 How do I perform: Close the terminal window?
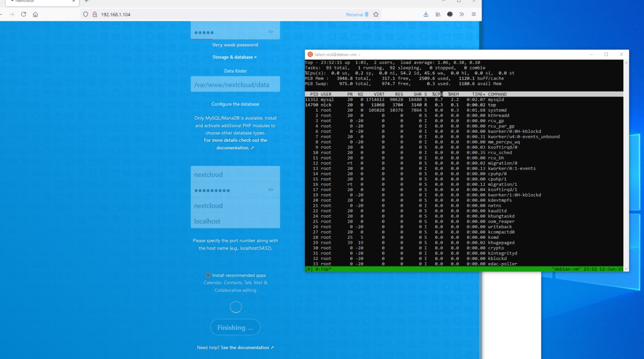pyautogui.click(x=621, y=54)
